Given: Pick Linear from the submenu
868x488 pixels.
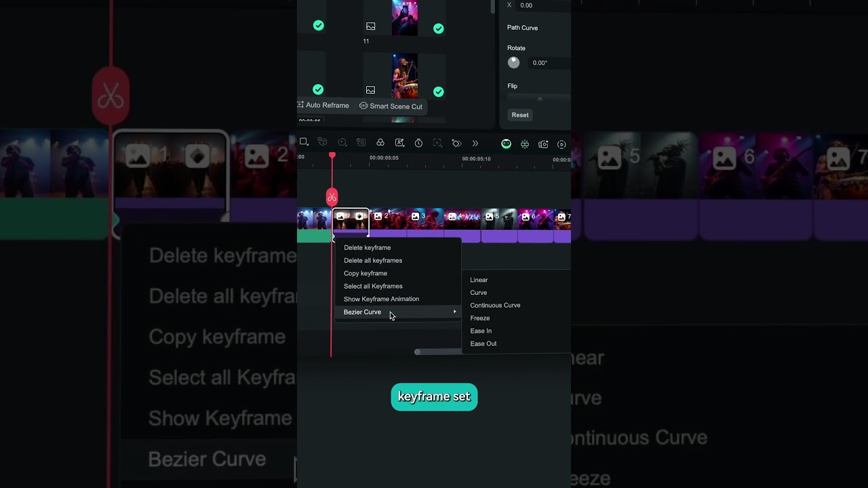Looking at the screenshot, I should tap(479, 280).
